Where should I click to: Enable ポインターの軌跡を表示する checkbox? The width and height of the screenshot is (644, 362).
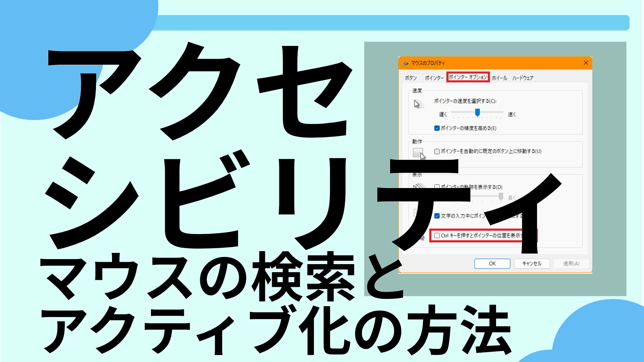437,186
